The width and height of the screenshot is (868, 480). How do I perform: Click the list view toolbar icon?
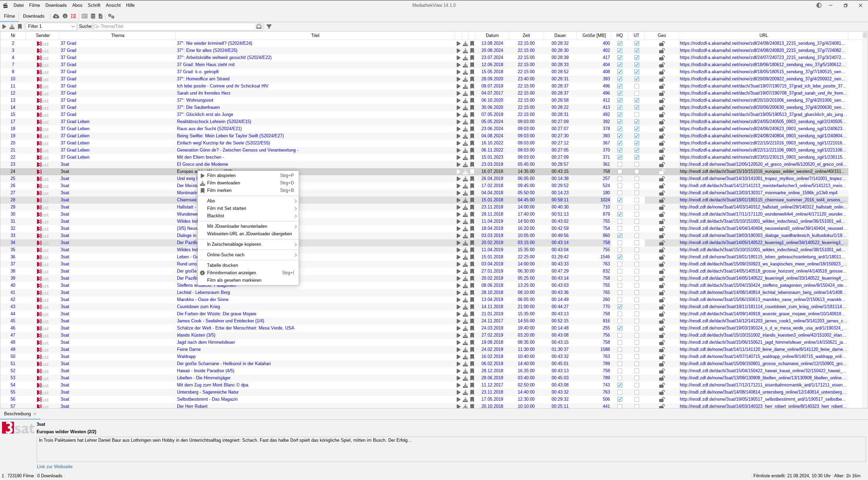pyautogui.click(x=84, y=16)
